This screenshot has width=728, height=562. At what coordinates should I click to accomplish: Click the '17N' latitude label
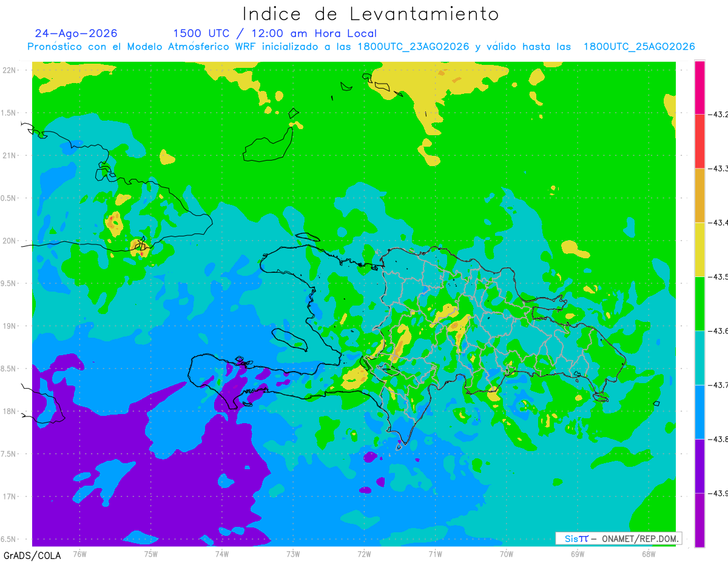[9, 497]
